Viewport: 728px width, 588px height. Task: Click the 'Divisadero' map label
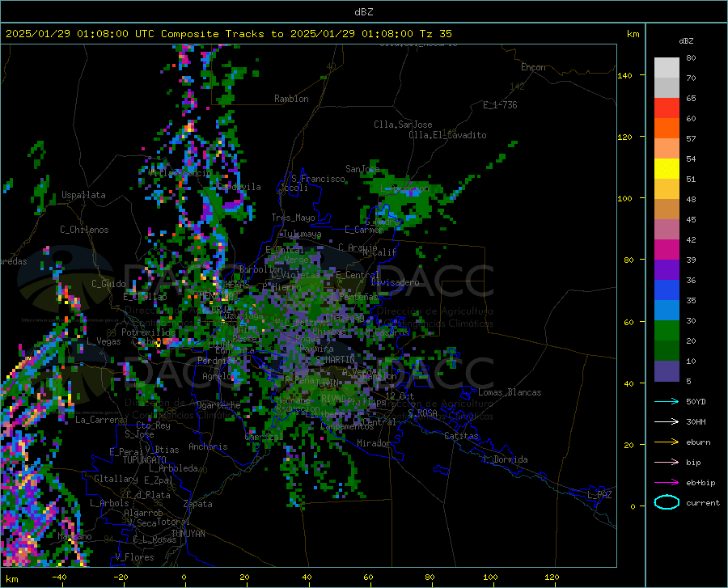tap(395, 282)
